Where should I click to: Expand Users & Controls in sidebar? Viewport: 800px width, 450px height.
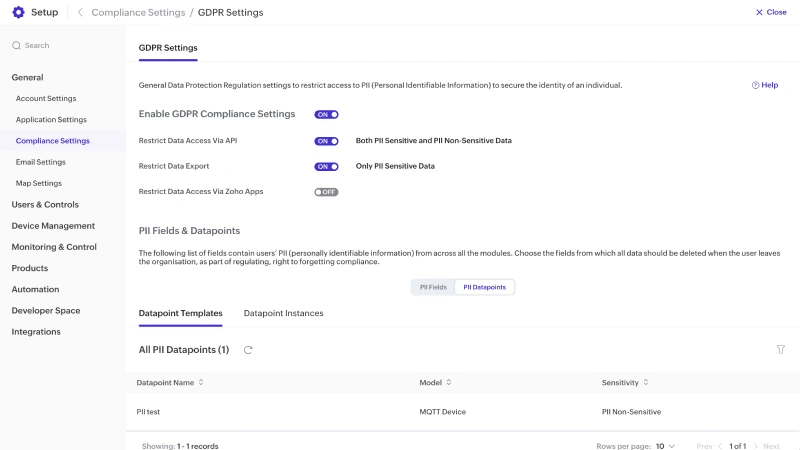(45, 204)
